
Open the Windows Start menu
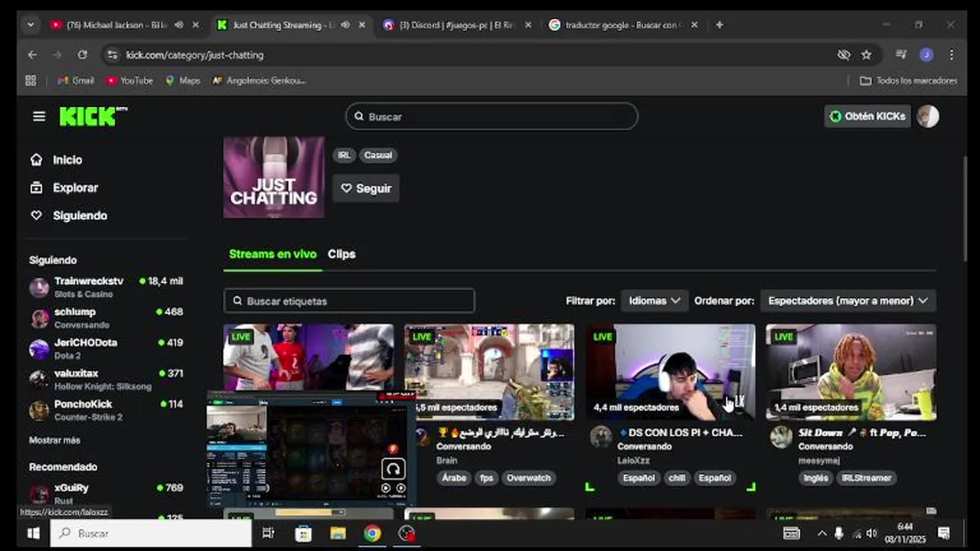(x=33, y=533)
